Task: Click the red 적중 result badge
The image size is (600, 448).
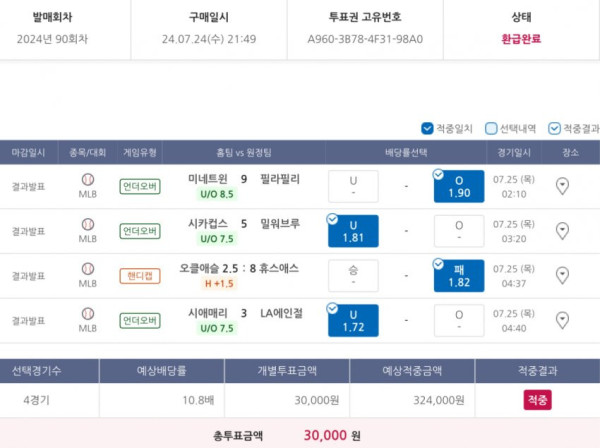Action: tap(537, 399)
